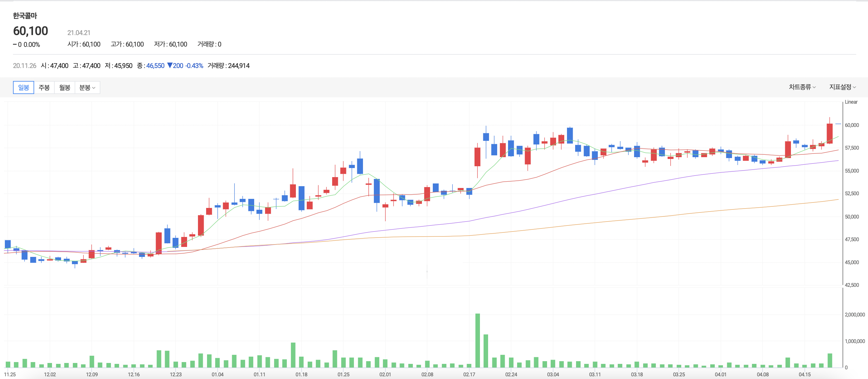
Task: Click the 42,500 price axis label
Action: click(x=851, y=285)
